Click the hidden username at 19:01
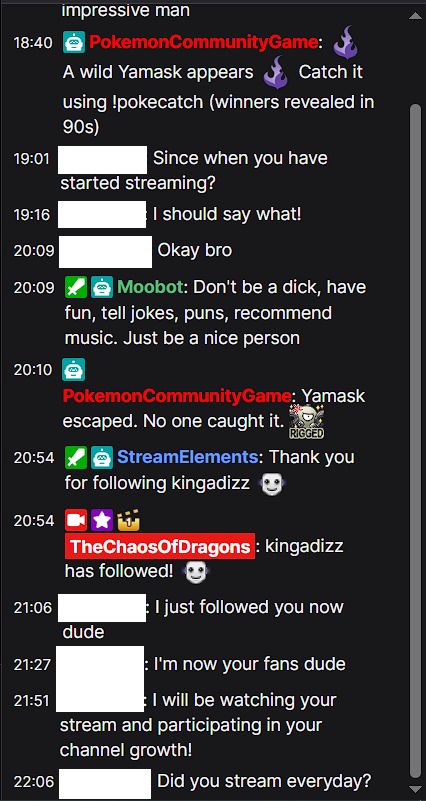The height and width of the screenshot is (801, 426). [x=103, y=160]
